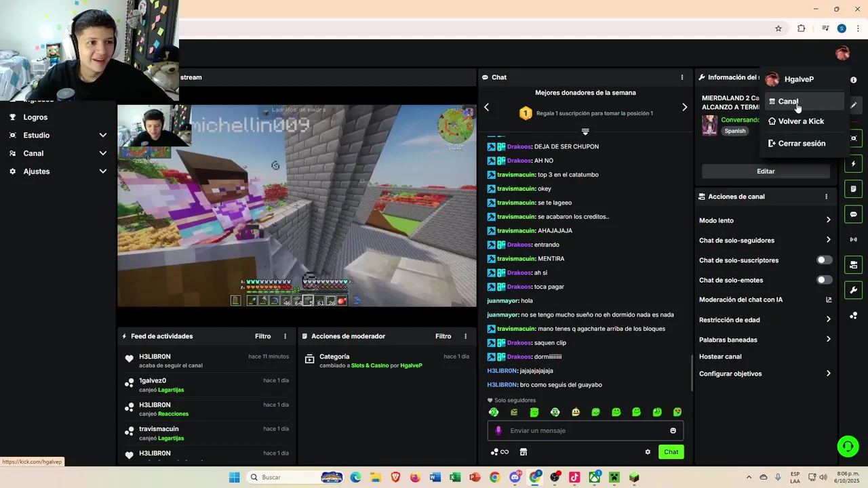Click 1galvez0 activity feed entry
The height and width of the screenshot is (488, 868).
(x=205, y=385)
